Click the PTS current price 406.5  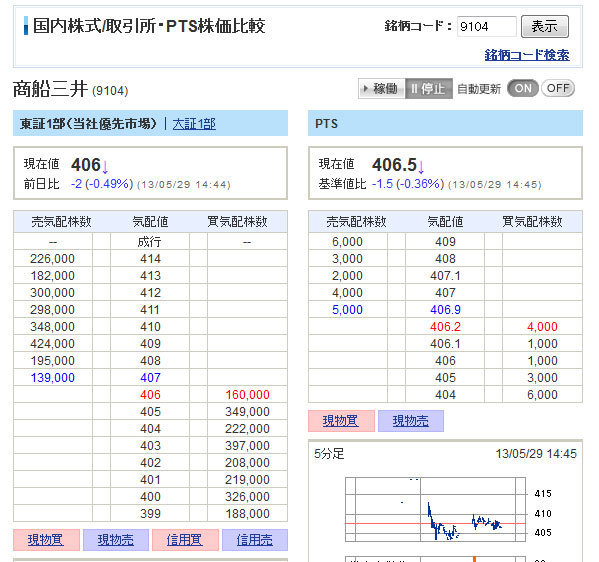(395, 165)
